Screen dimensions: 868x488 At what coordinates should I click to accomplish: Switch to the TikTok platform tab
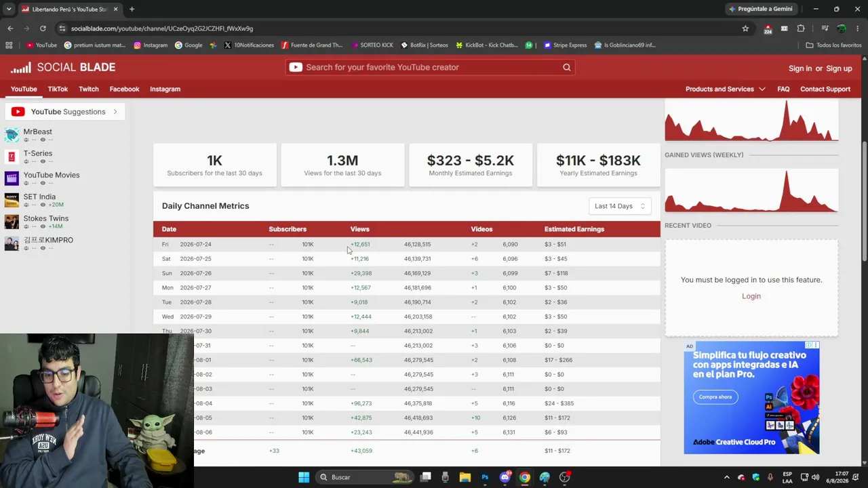(58, 89)
